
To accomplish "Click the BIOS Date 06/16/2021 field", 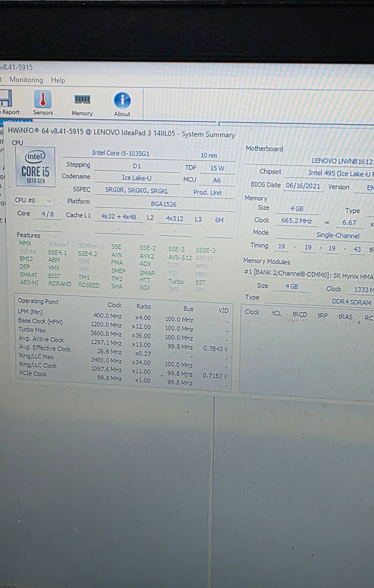I will (x=303, y=186).
